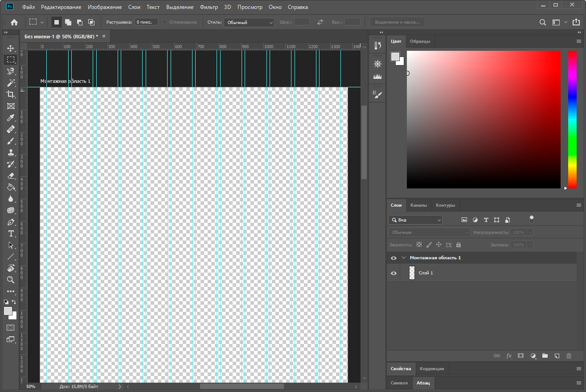Image resolution: width=586 pixels, height=392 pixels.
Task: Open the Слои panel options menu
Action: 579,205
